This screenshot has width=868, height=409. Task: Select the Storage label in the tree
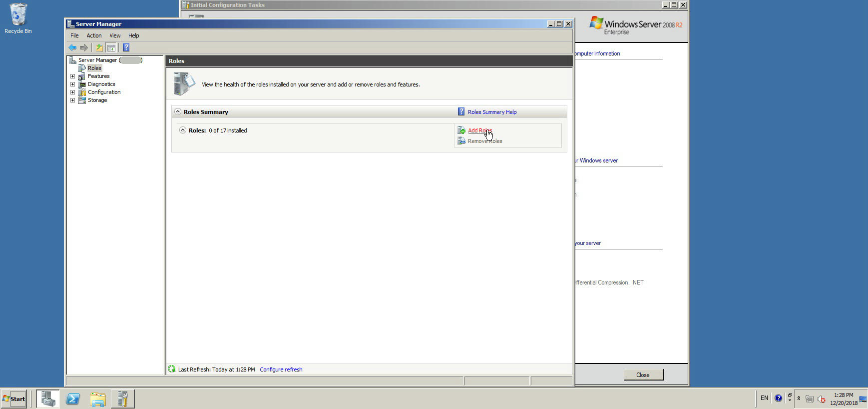(97, 100)
